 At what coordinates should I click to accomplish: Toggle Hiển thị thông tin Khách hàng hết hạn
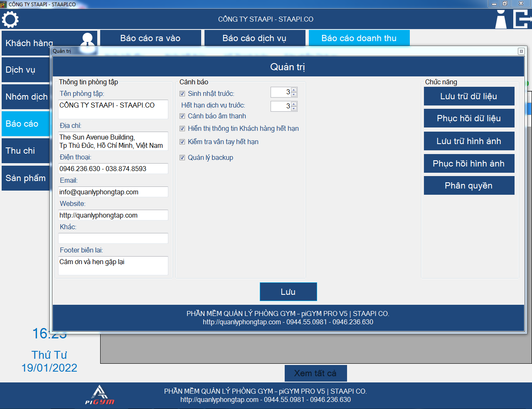coord(182,129)
